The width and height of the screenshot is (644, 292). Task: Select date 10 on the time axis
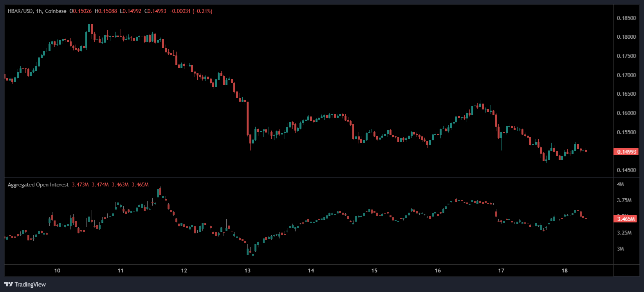coord(57,271)
